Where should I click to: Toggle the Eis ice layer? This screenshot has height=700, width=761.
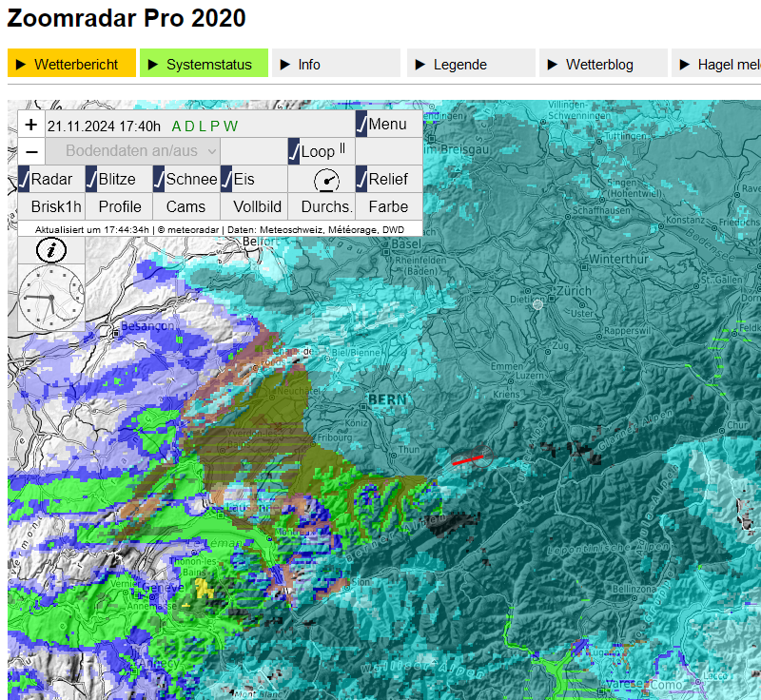[226, 179]
